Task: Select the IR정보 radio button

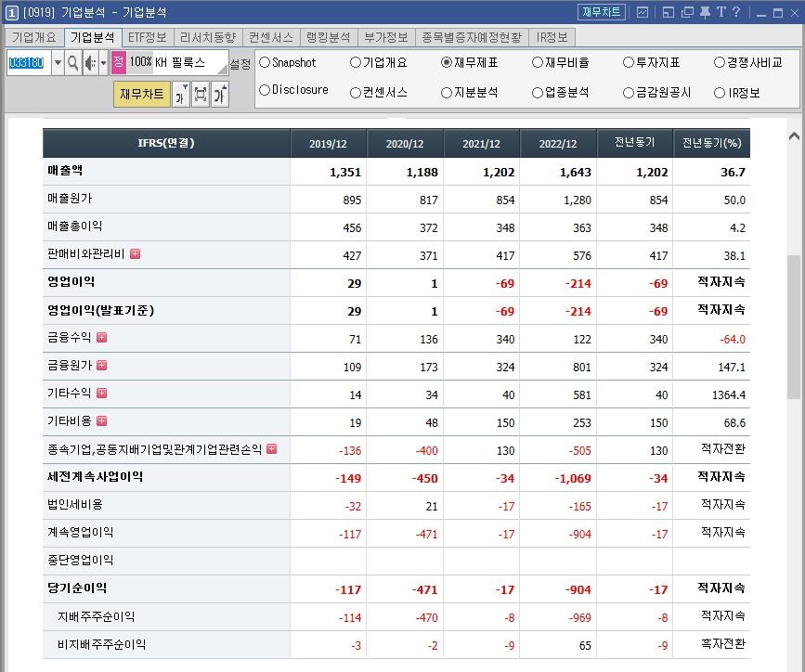Action: click(720, 93)
